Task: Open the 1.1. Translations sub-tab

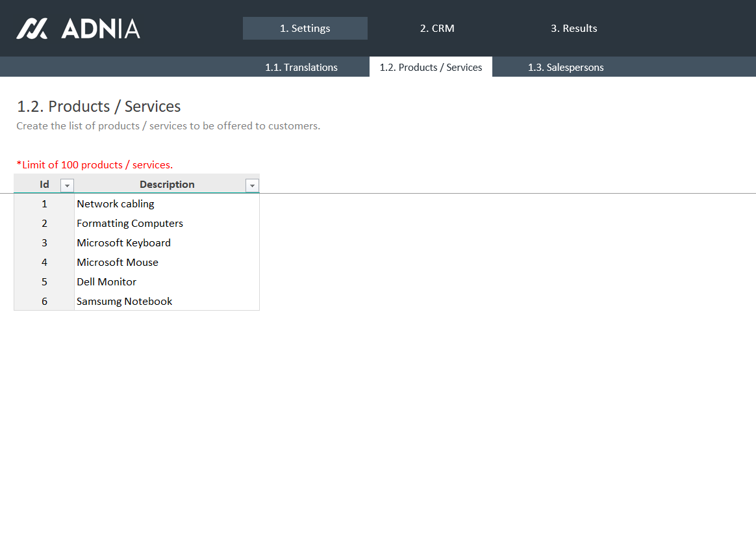Action: [301, 67]
